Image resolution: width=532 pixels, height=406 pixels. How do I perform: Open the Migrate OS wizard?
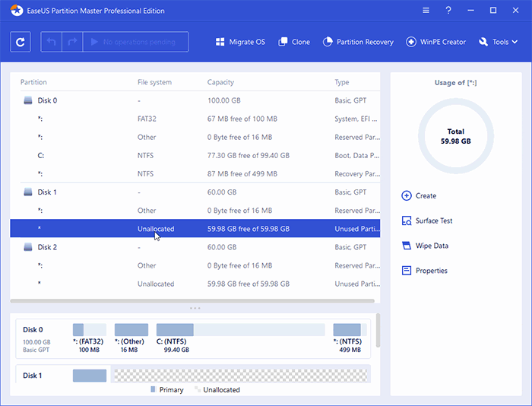241,42
